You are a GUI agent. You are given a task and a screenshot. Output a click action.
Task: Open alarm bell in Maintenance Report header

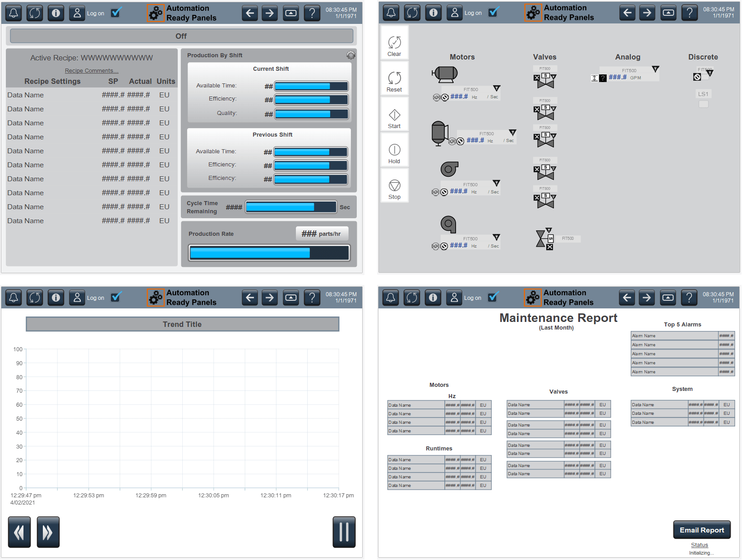tap(391, 298)
